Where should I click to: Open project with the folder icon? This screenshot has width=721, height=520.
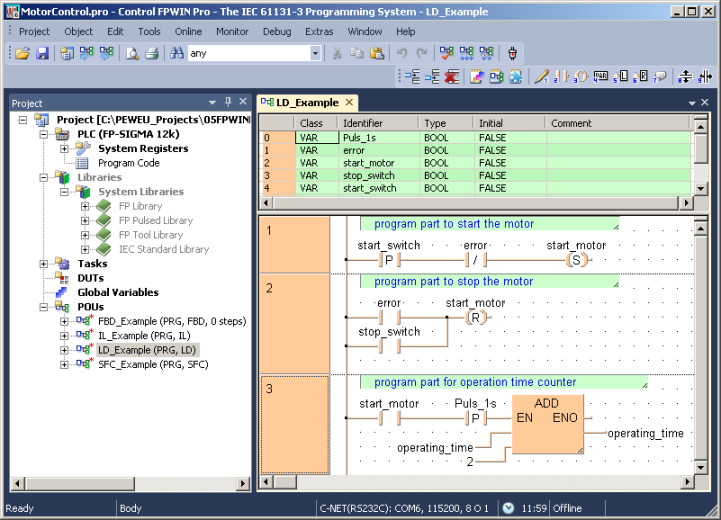coord(22,53)
